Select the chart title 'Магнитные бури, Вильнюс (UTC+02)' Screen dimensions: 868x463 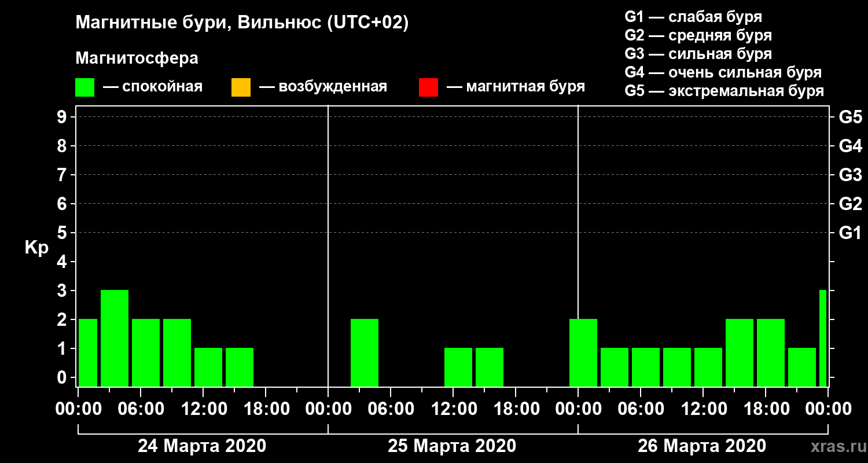pyautogui.click(x=242, y=23)
